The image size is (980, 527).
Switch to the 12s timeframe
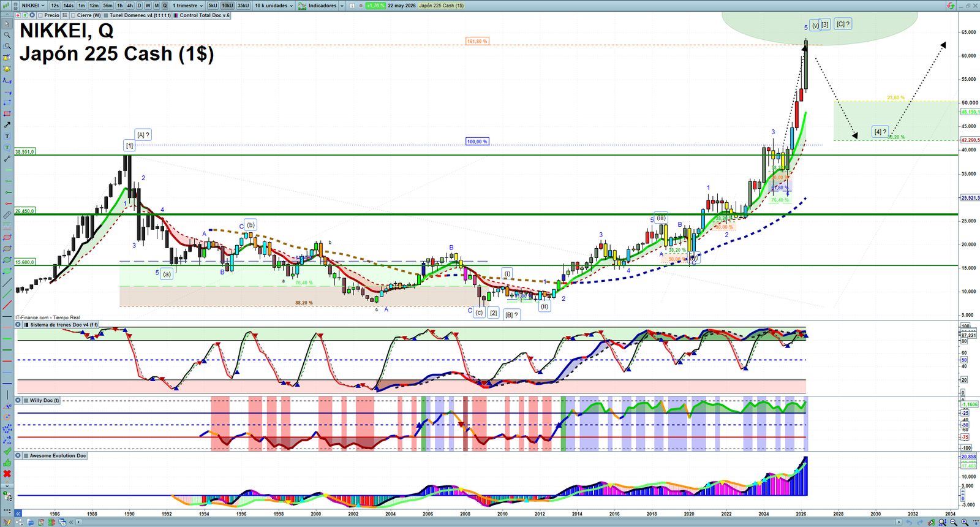point(55,6)
